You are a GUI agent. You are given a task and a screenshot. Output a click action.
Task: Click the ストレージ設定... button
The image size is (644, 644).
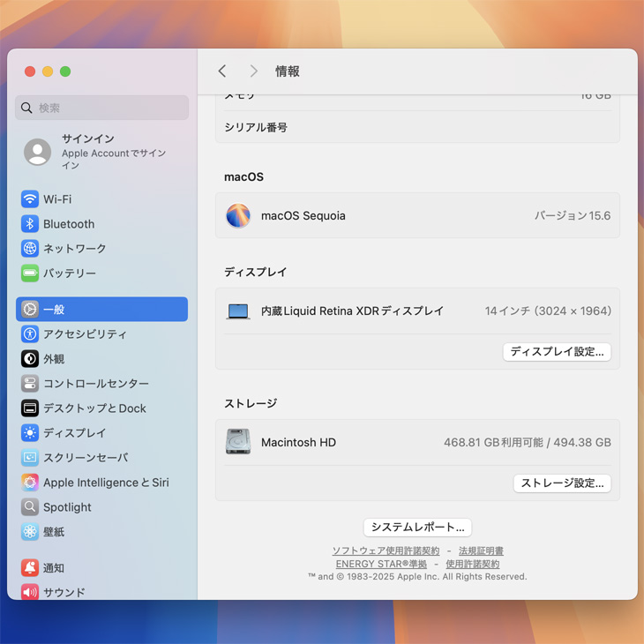(x=562, y=483)
